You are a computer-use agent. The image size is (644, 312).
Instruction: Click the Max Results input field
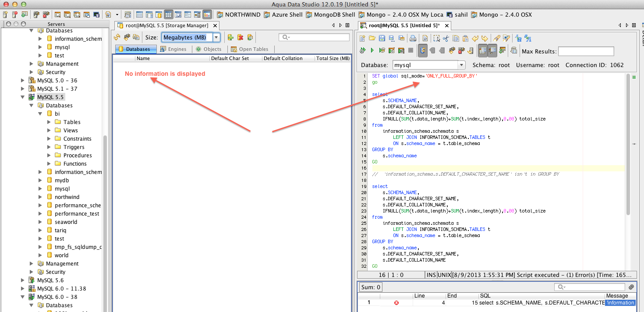click(x=586, y=51)
